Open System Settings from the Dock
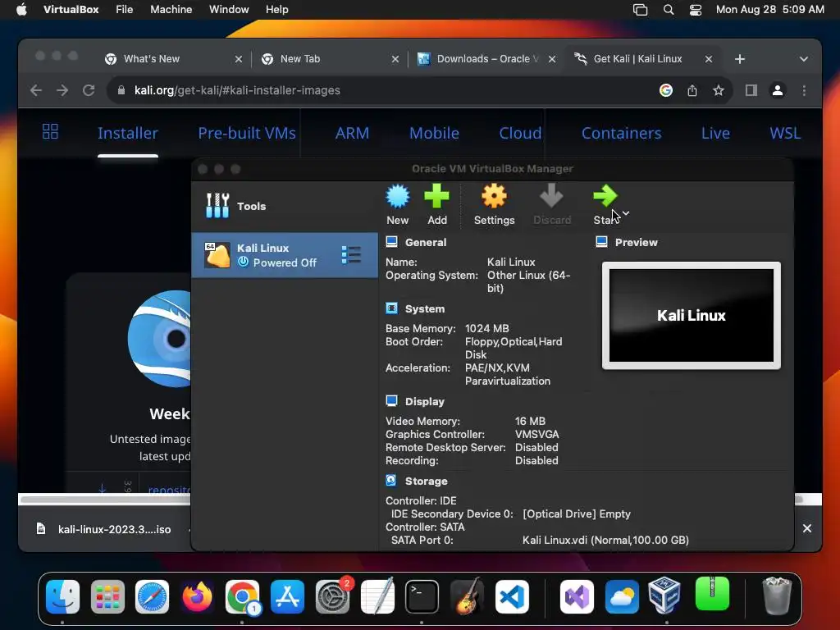This screenshot has width=840, height=630. click(333, 596)
